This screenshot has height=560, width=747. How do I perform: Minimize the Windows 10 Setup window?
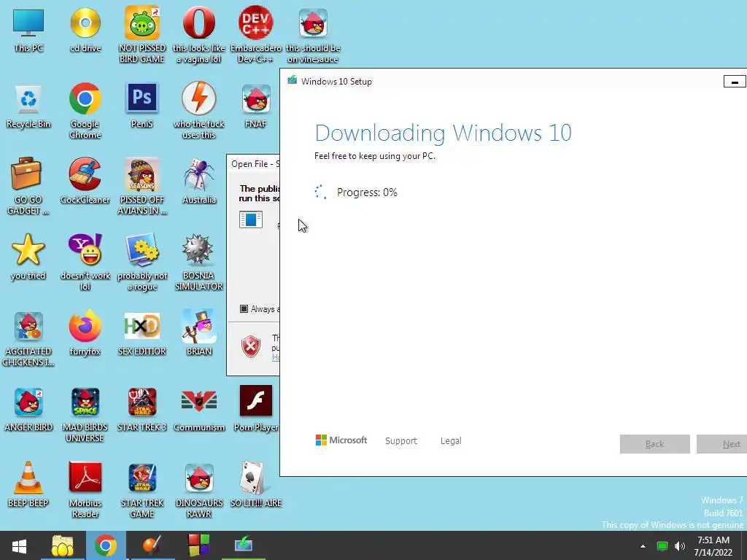[x=734, y=82]
